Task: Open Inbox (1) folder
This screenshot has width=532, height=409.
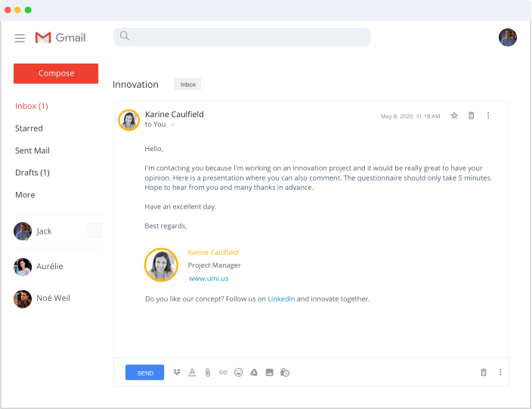Action: point(32,106)
